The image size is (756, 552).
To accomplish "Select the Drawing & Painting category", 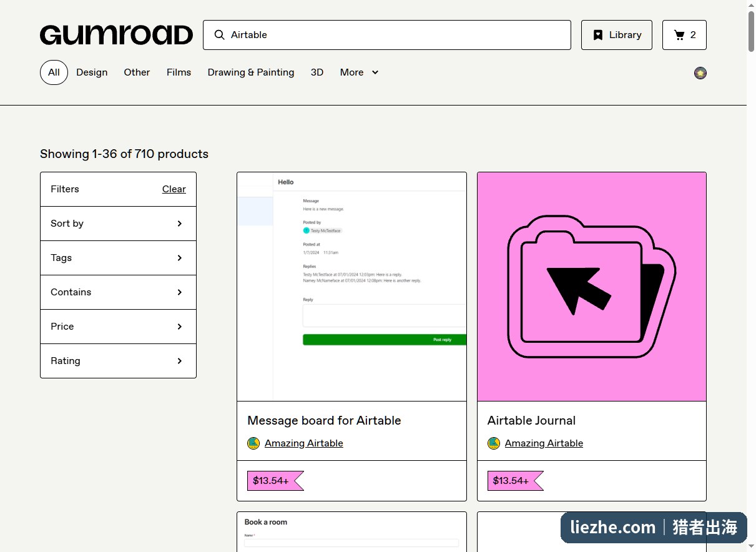I will pos(251,72).
